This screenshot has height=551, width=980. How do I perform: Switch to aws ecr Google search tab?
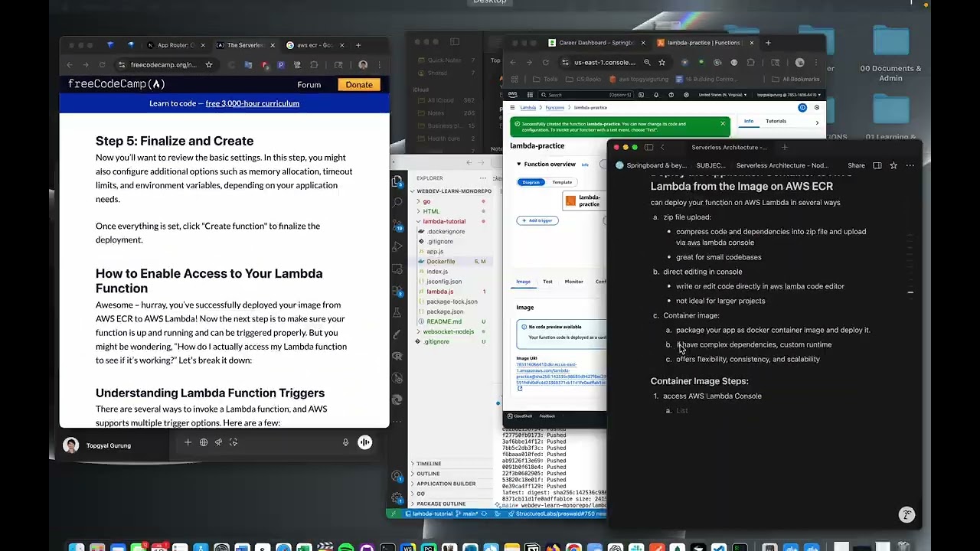click(x=315, y=45)
